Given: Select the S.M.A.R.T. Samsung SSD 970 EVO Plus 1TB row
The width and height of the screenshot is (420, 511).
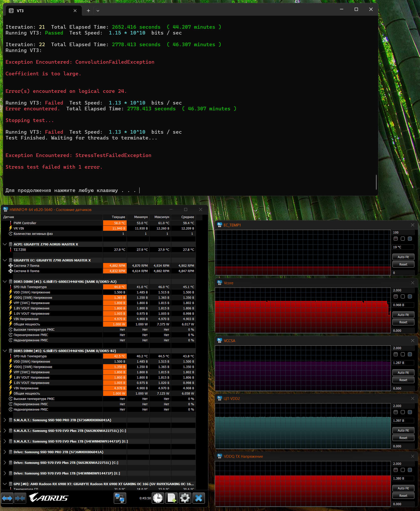Looking at the screenshot, I should tap(98, 442).
